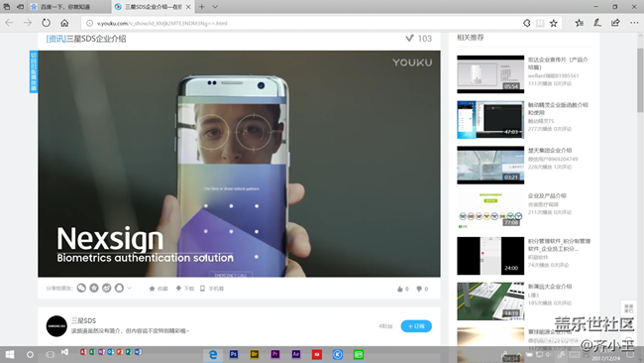644x363 pixels.
Task: Click the Youku video player
Action: 239,164
